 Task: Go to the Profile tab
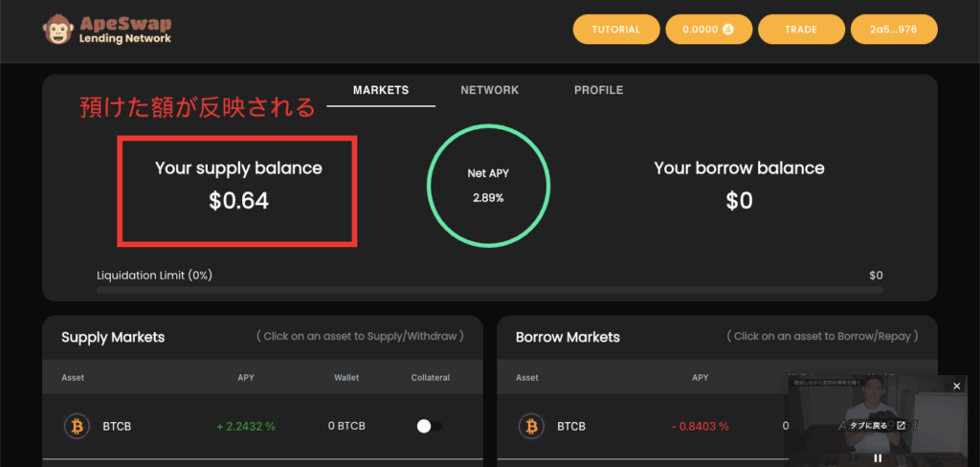[598, 90]
